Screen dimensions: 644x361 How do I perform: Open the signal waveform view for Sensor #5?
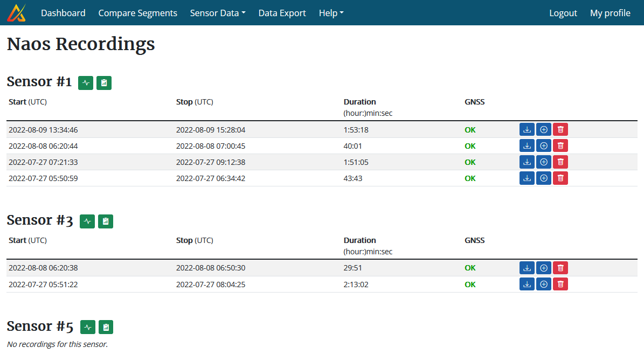(87, 327)
